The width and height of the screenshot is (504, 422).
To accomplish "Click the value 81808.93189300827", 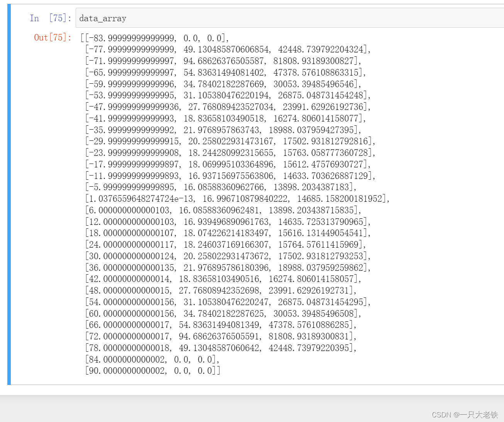I will coord(313,61).
